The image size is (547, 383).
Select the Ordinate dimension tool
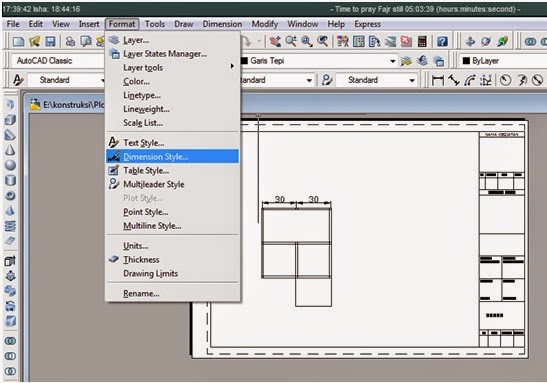pyautogui.click(x=486, y=80)
